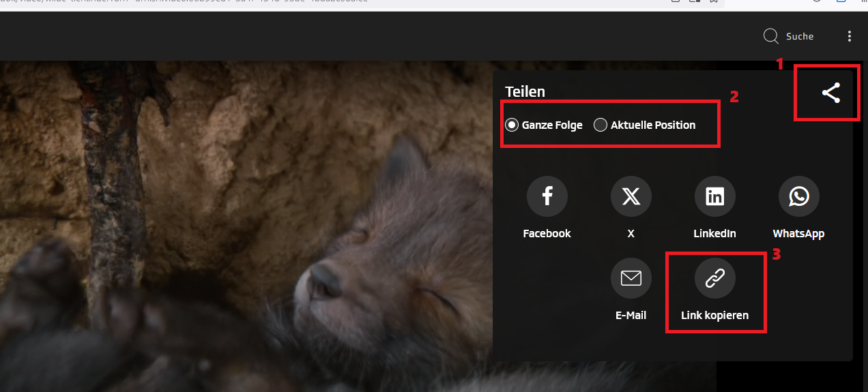Click the Link kopieren label
Screen dimensions: 868x392
pos(714,316)
